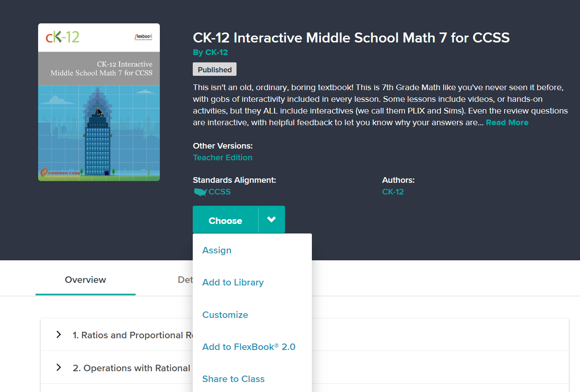Select Add to FlexBook 2.0

(x=249, y=347)
